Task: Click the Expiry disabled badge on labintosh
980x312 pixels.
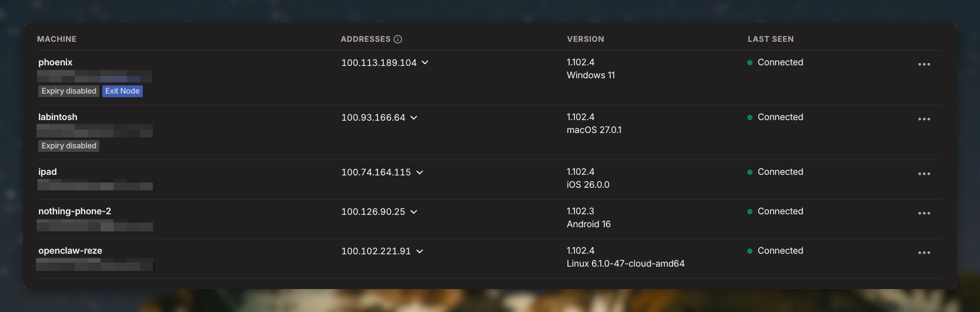Action: 69,146
